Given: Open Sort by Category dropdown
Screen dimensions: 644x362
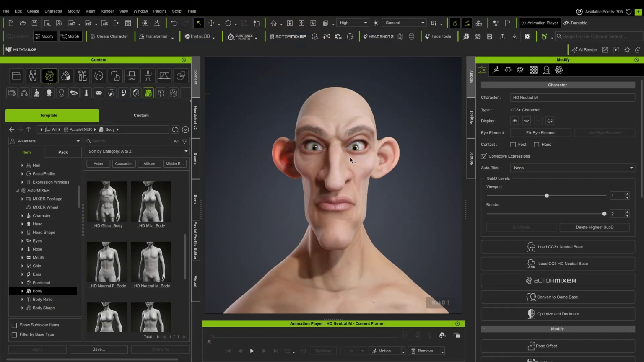Looking at the screenshot, I should [x=137, y=151].
